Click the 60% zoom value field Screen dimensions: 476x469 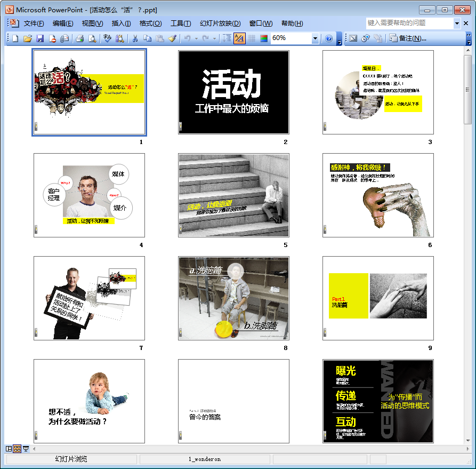pyautogui.click(x=291, y=38)
